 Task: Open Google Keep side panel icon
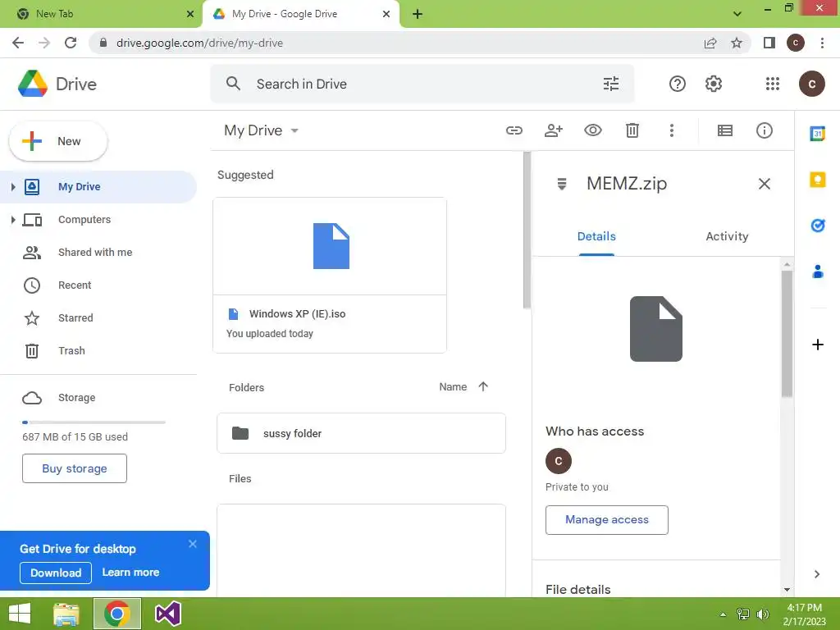point(817,180)
